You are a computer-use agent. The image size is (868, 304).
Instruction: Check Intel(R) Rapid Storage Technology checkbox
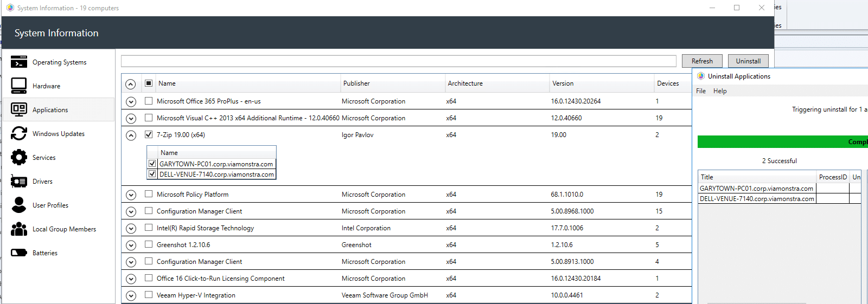click(x=149, y=228)
